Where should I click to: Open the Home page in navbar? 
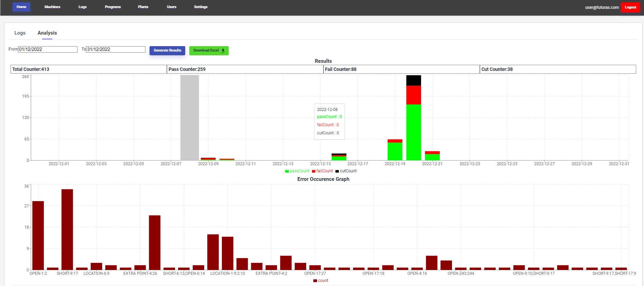pos(21,7)
